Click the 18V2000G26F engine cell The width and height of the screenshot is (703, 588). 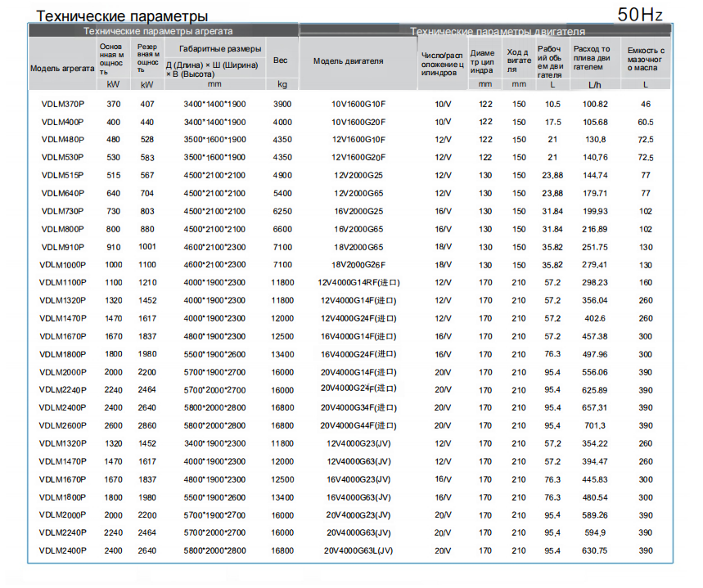[358, 265]
